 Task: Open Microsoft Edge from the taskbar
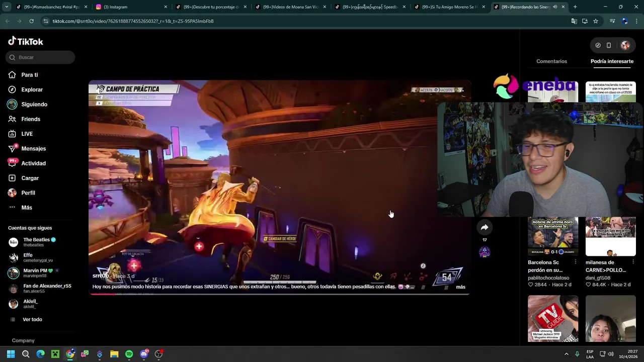(x=40, y=354)
